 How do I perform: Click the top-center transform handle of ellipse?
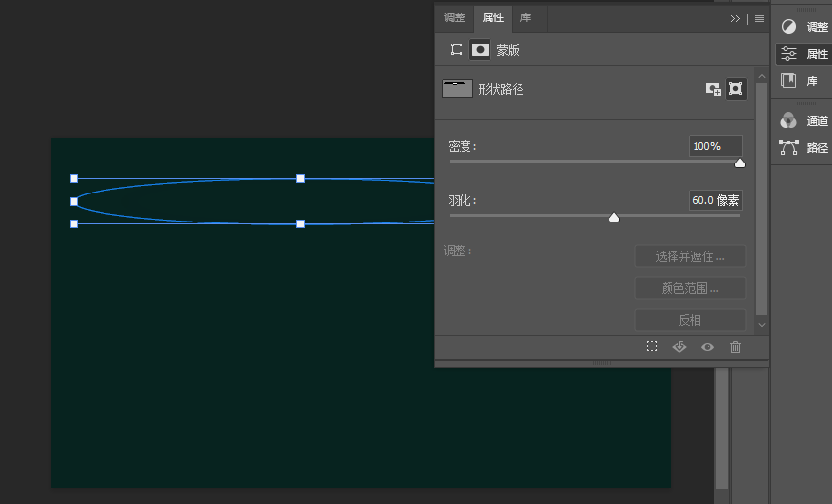tap(300, 179)
